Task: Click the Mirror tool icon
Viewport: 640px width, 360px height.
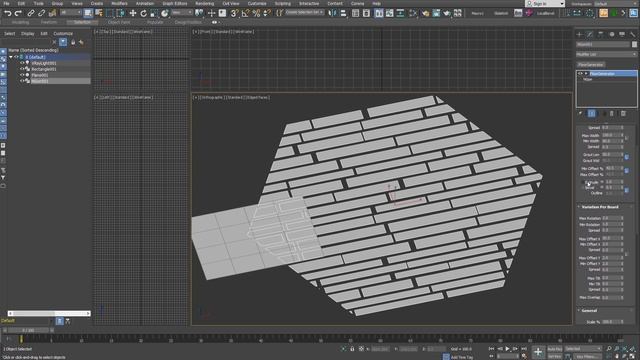Action: pyautogui.click(x=332, y=13)
